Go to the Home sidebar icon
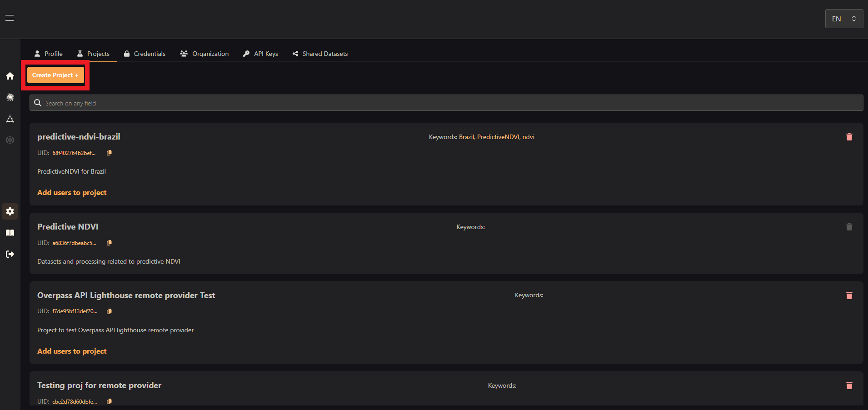 click(10, 76)
